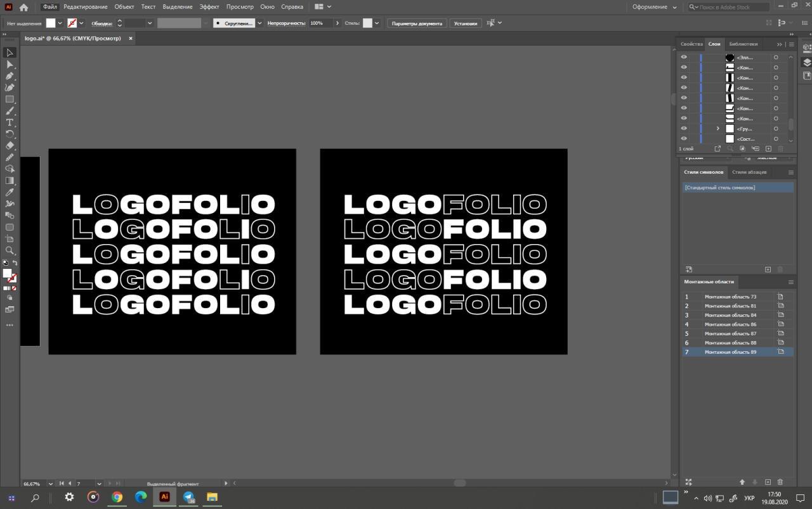Select the Type tool
Image resolution: width=812 pixels, height=509 pixels.
(10, 122)
